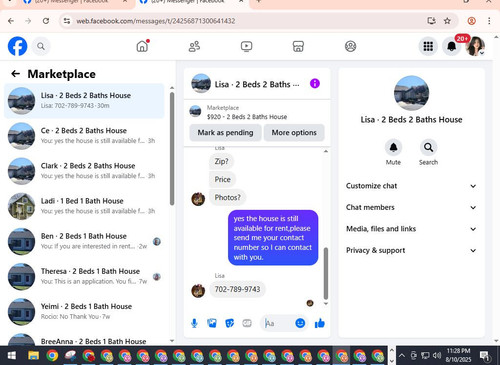Click the More options button
Viewport: 500px width, 365px height.
click(x=294, y=133)
